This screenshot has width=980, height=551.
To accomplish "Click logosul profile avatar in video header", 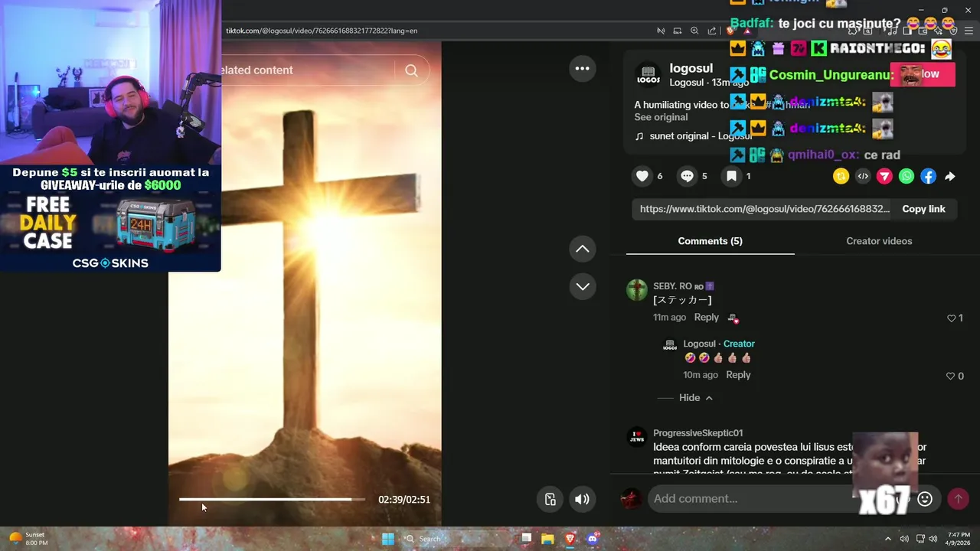I will point(648,75).
